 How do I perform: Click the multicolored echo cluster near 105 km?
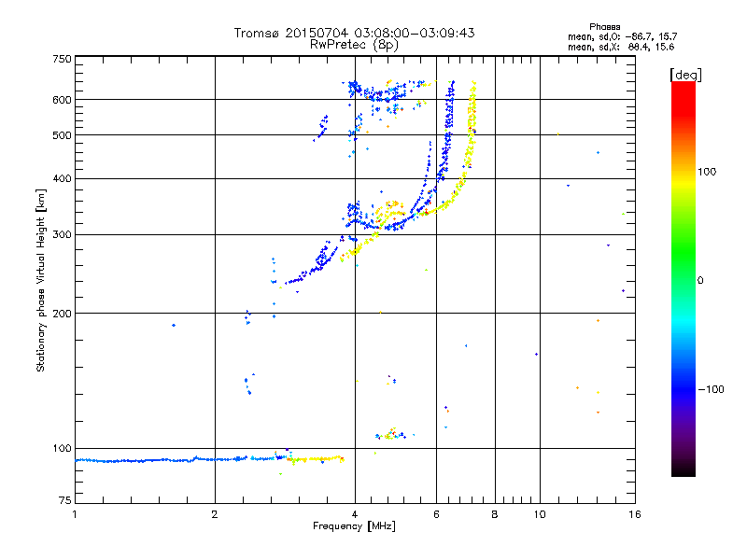[391, 434]
